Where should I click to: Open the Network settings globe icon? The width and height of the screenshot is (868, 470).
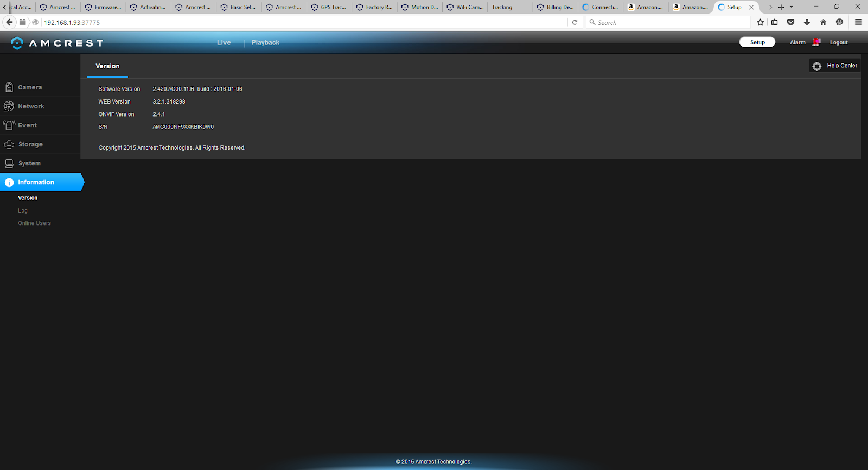pyautogui.click(x=9, y=106)
